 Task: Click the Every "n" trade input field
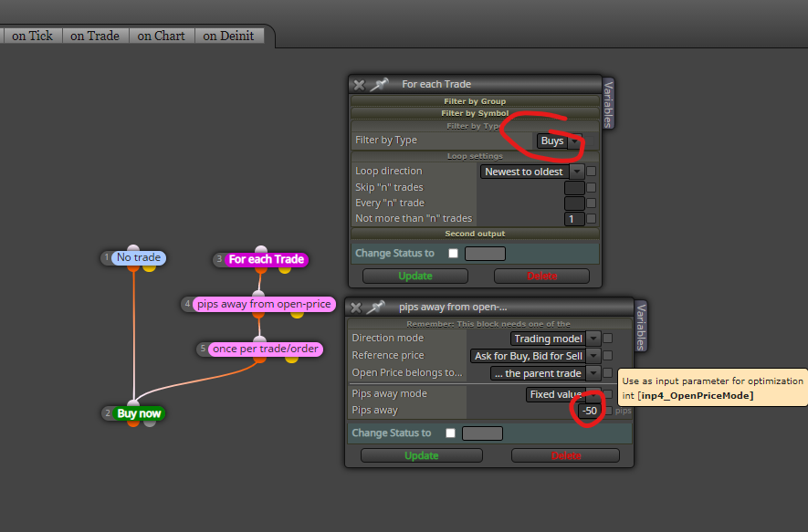click(574, 203)
